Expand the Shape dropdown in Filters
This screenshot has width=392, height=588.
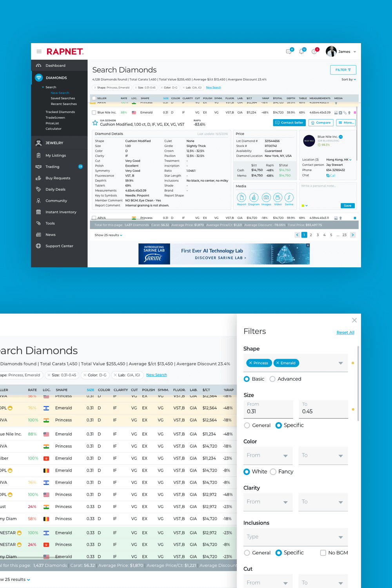coord(341,363)
